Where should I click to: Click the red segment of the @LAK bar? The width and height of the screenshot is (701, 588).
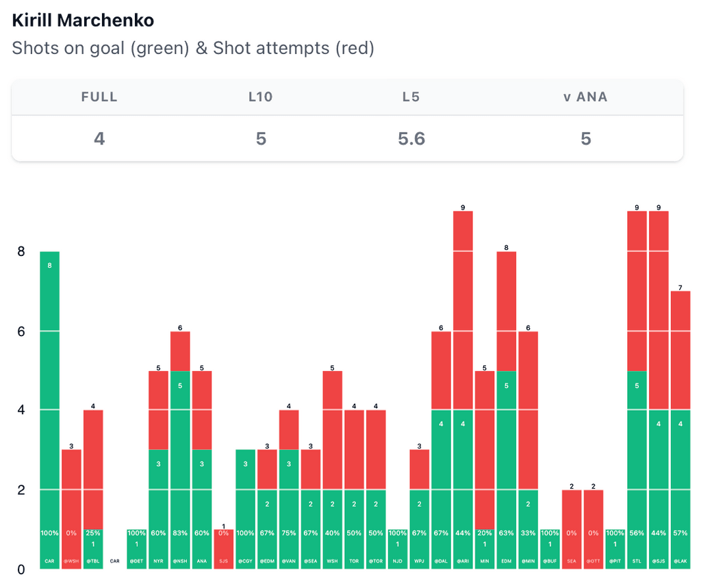(x=680, y=350)
